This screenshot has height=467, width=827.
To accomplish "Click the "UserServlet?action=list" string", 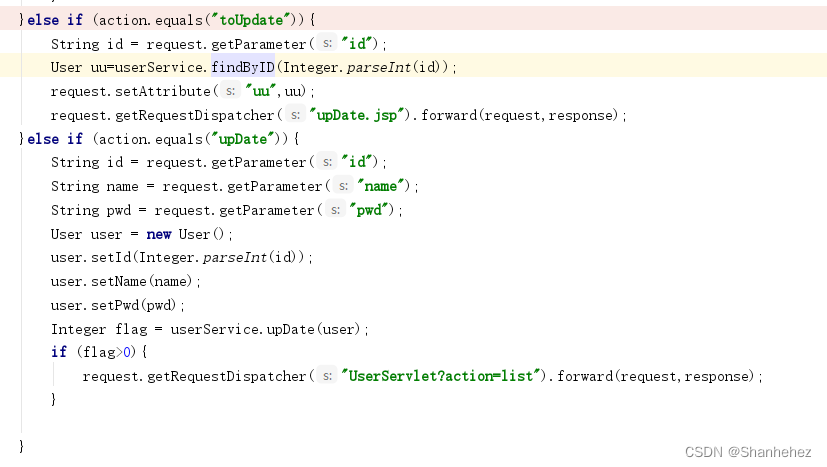I will coord(440,376).
